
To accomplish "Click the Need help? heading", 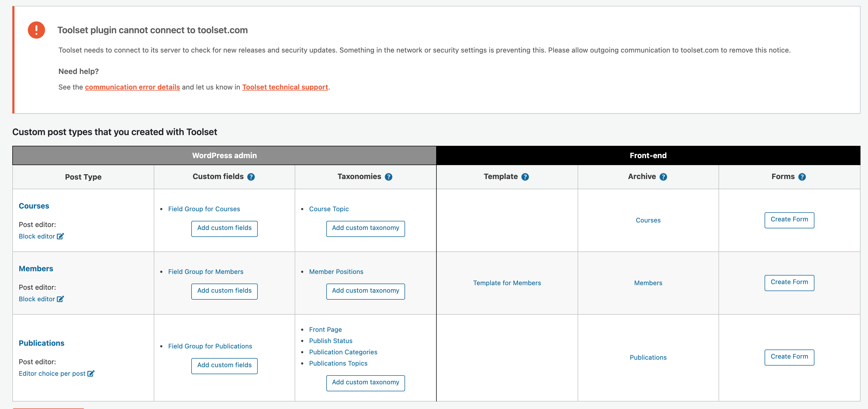I will tap(78, 72).
